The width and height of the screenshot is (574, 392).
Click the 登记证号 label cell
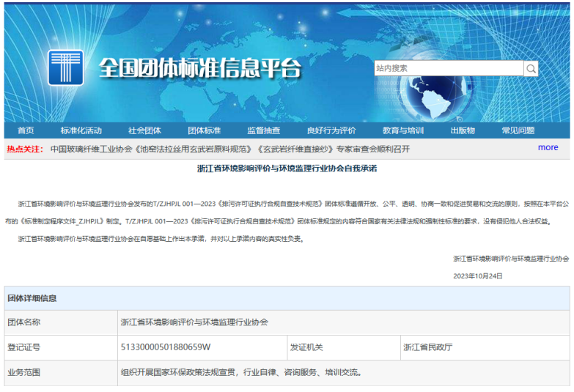61,347
